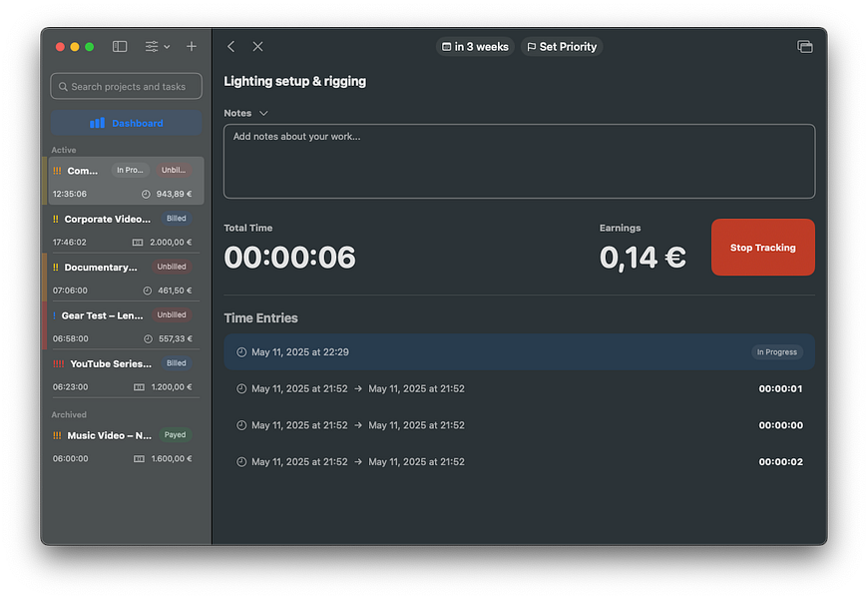Click the Unbilled badge on Gear Test
868x599 pixels.
point(172,314)
